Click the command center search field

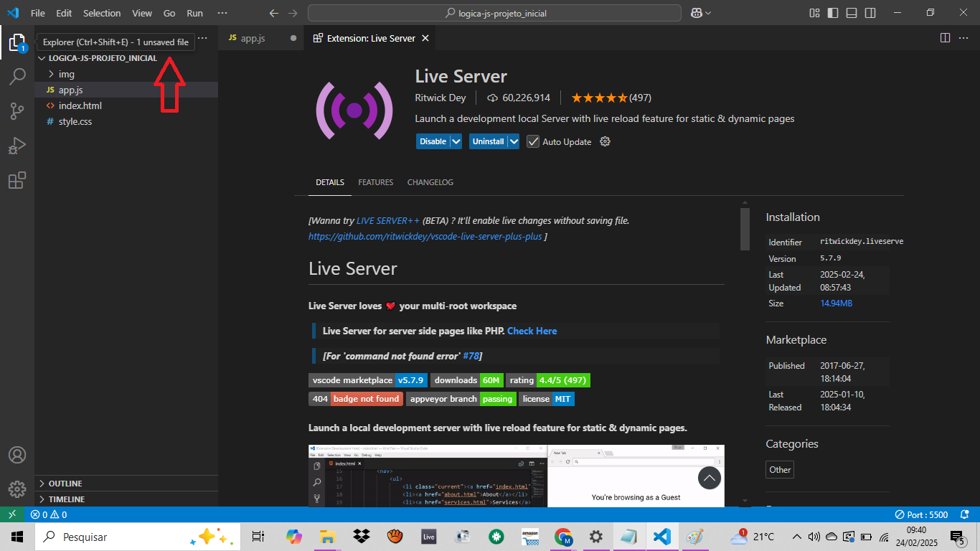(x=494, y=13)
